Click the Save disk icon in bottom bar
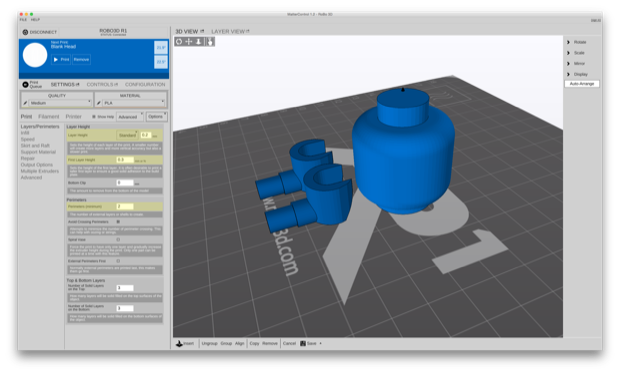 click(x=303, y=343)
